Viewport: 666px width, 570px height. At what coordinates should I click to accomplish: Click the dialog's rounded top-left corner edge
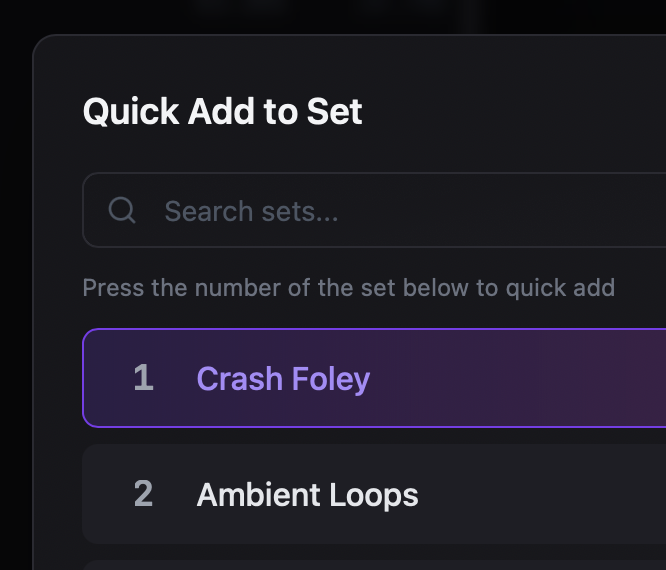coord(38,41)
